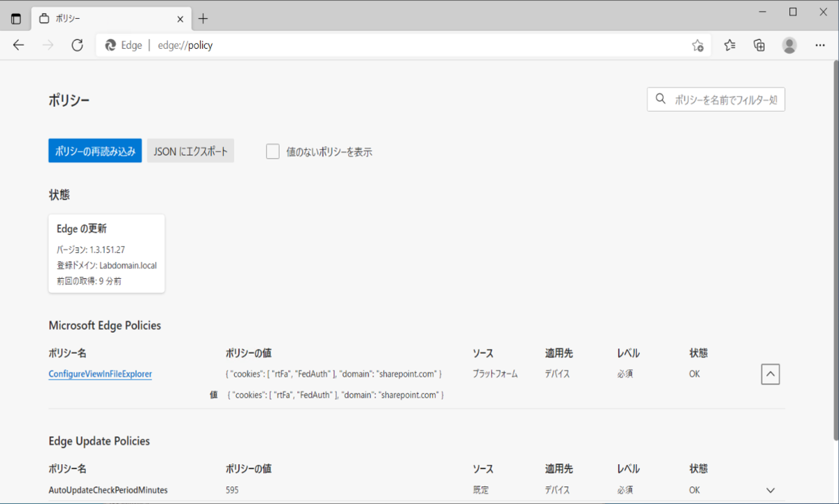Click the 状態 section heading
Screen dimensions: 839x504
[59, 194]
